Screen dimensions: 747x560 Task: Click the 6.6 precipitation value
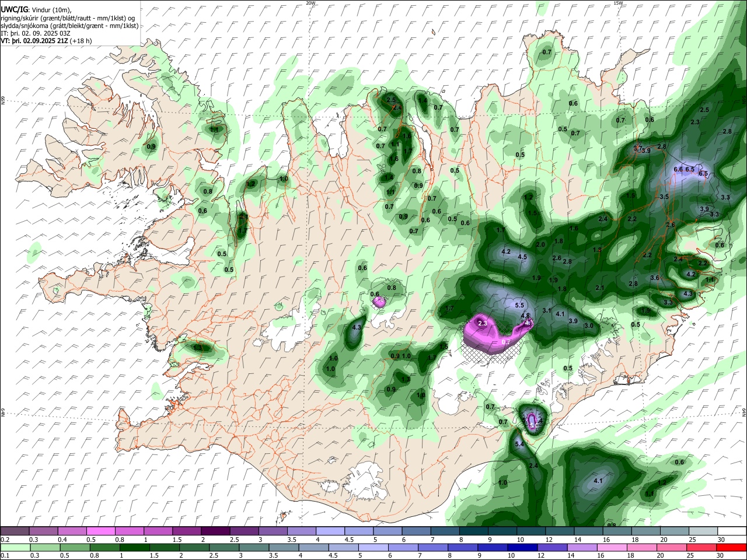(x=678, y=169)
